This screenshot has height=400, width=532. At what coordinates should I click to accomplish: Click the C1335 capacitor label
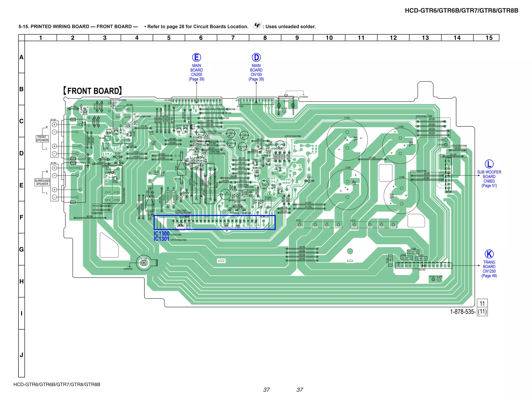pos(348,168)
